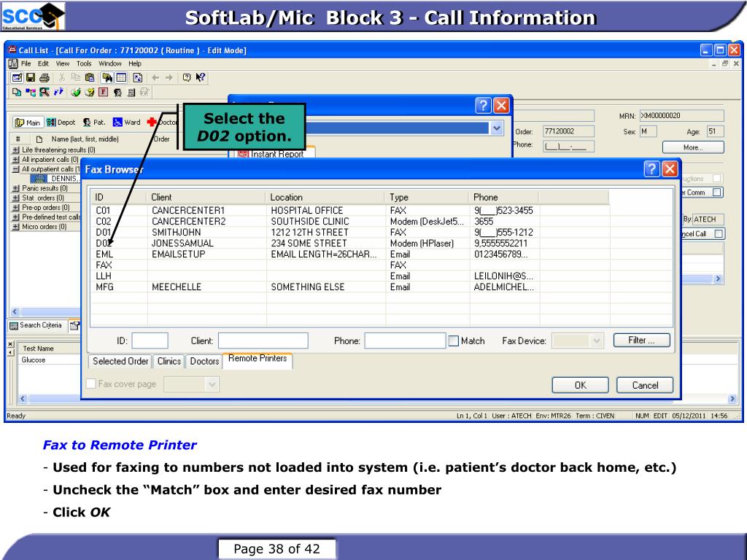This screenshot has width=747, height=560.
Task: Click the Filter ... button
Action: click(x=642, y=341)
